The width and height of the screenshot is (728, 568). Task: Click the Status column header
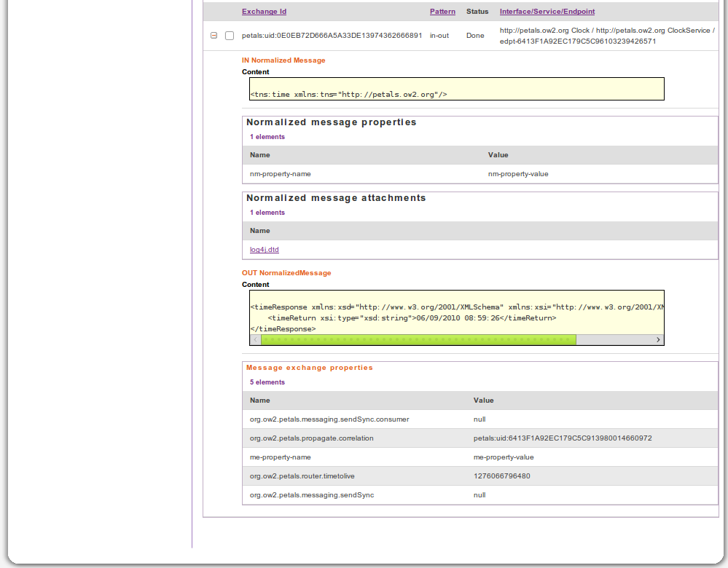coord(477,12)
